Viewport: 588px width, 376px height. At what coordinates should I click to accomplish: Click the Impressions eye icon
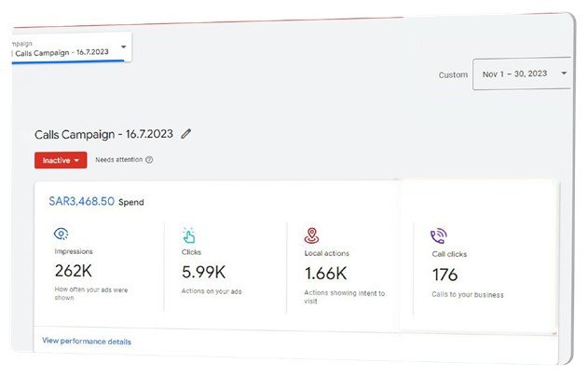[x=62, y=234]
